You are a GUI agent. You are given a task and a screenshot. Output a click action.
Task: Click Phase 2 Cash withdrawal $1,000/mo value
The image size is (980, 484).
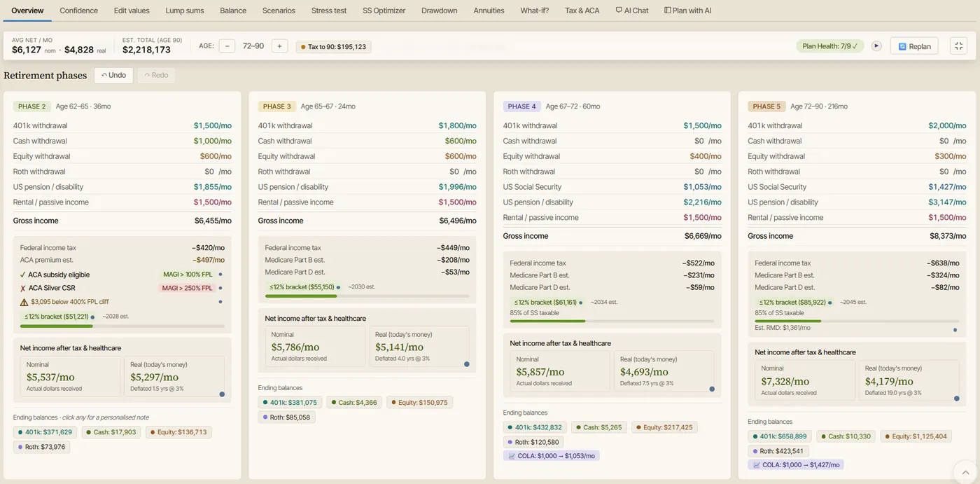pos(212,141)
